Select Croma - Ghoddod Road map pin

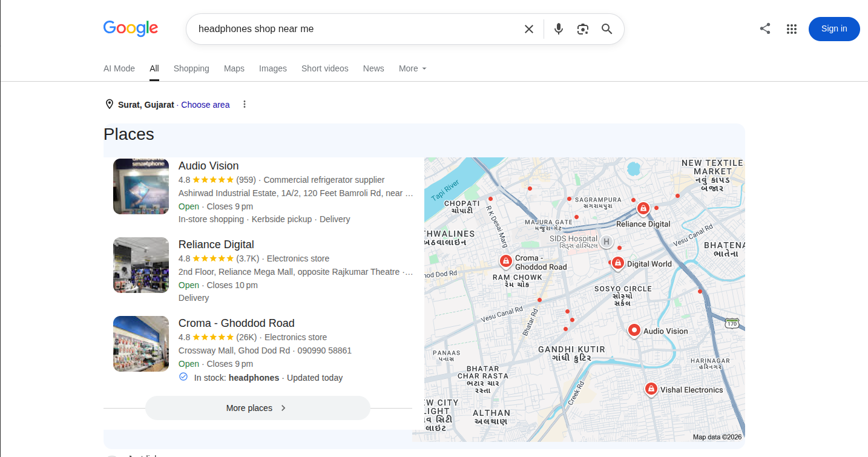pos(505,261)
